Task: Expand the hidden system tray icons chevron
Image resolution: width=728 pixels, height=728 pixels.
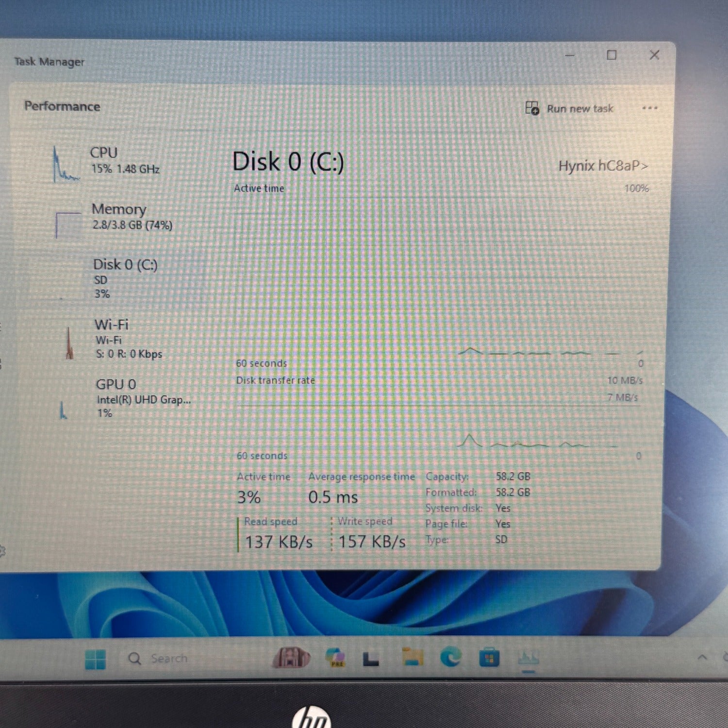Action: click(x=702, y=658)
